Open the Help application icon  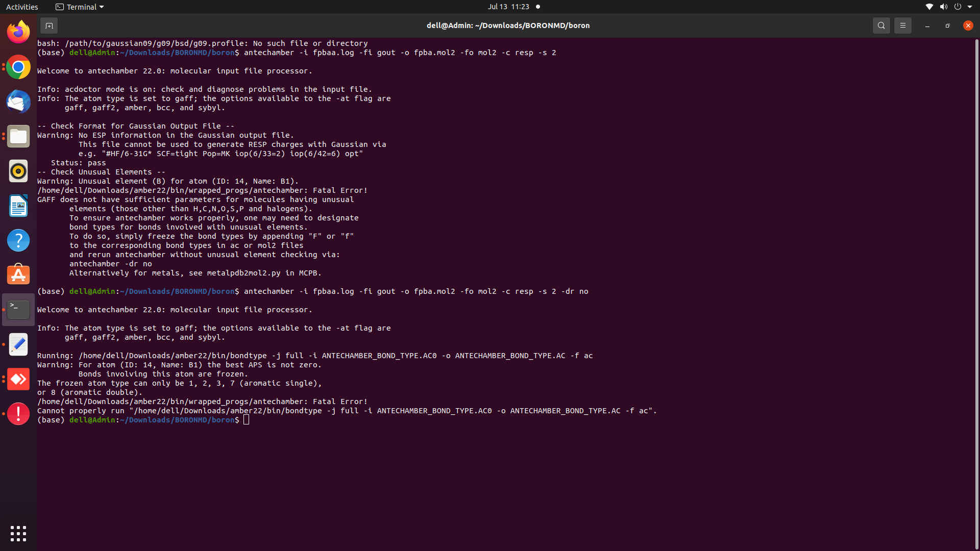(x=18, y=240)
